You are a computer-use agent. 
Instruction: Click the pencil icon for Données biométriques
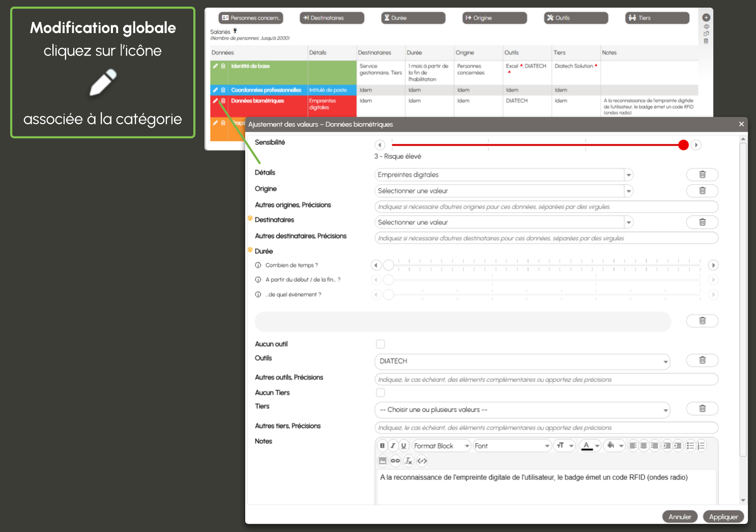(x=215, y=101)
